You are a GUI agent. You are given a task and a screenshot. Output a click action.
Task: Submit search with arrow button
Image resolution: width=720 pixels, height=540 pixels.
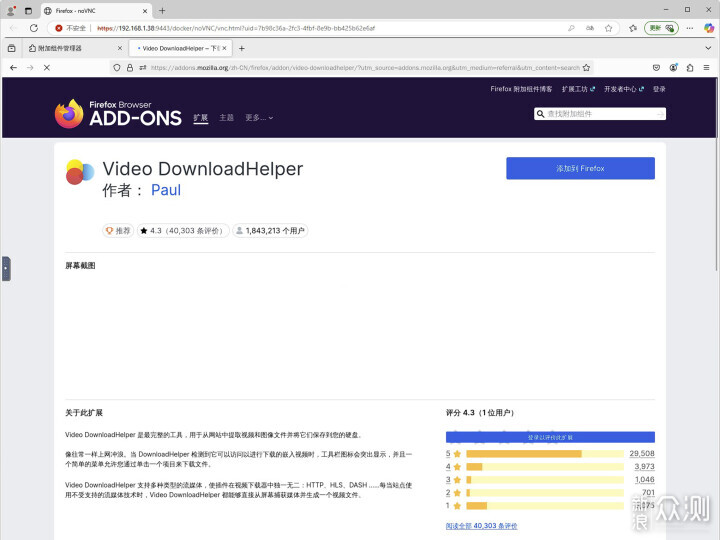click(x=661, y=114)
